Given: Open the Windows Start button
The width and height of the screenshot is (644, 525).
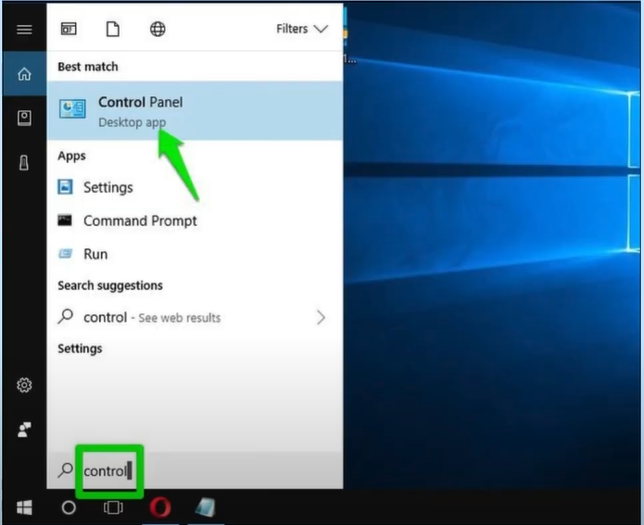Looking at the screenshot, I should click(x=24, y=508).
